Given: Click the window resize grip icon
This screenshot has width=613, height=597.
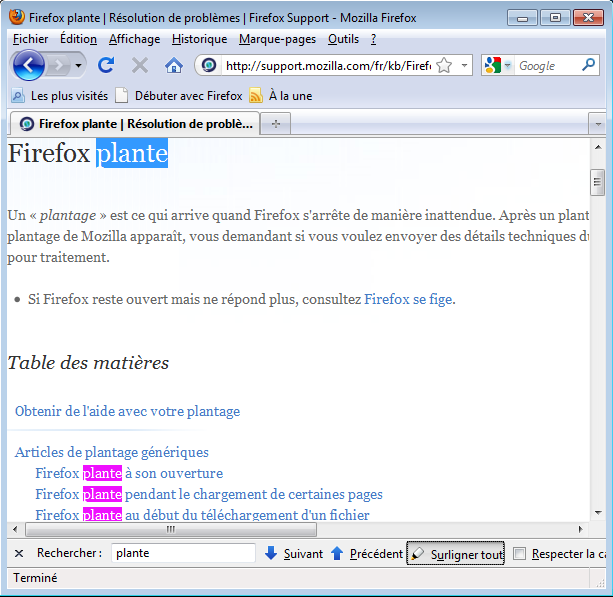Looking at the screenshot, I should tap(599, 582).
